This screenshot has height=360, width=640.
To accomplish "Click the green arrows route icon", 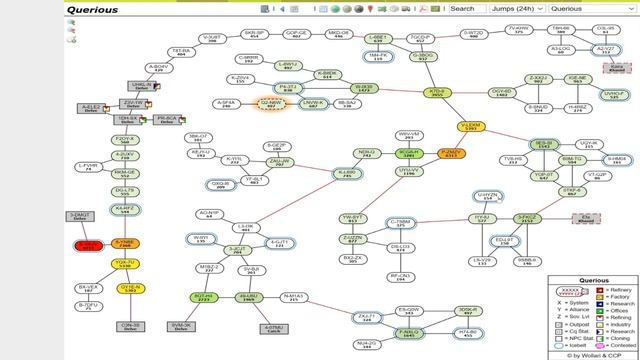I will [x=382, y=9].
